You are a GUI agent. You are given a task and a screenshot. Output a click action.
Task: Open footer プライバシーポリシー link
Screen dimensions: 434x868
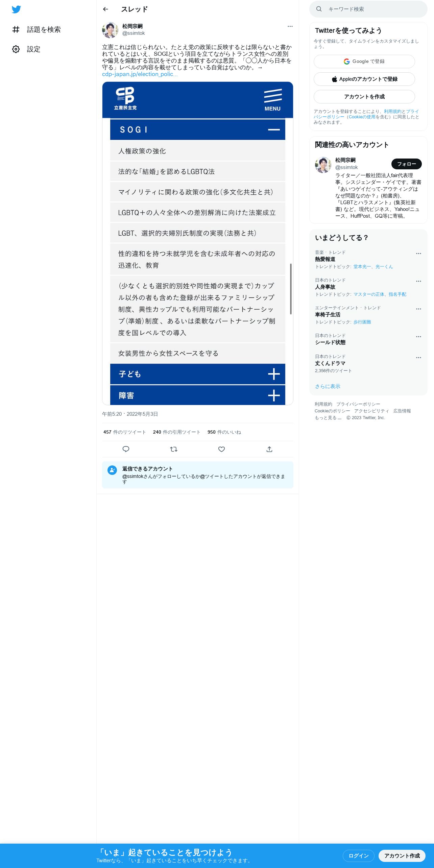(358, 404)
